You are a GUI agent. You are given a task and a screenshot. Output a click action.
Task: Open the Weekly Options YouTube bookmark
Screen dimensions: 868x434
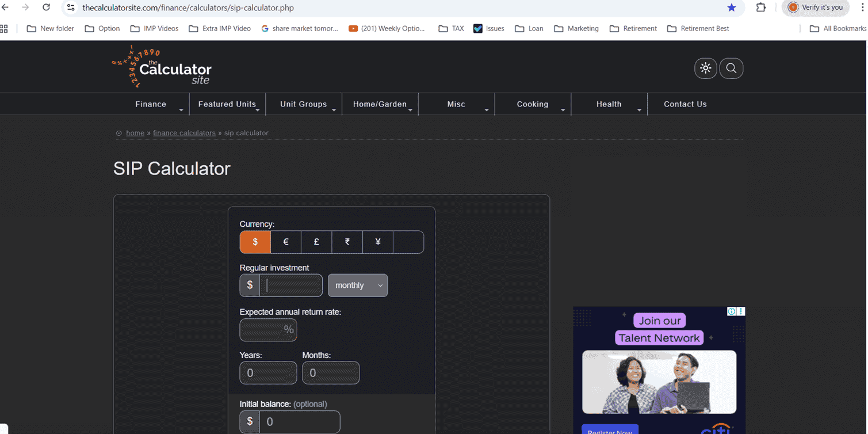click(x=387, y=28)
